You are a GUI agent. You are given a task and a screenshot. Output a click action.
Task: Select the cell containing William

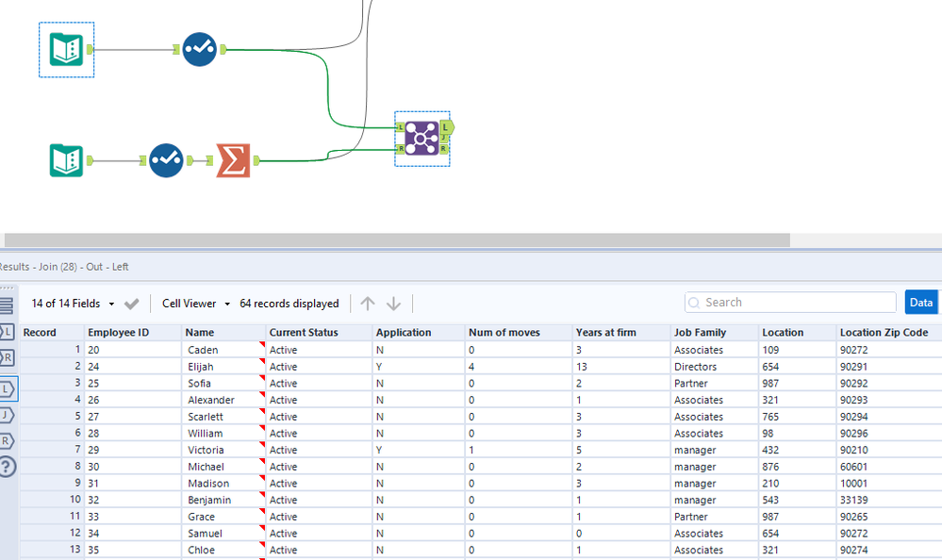223,434
